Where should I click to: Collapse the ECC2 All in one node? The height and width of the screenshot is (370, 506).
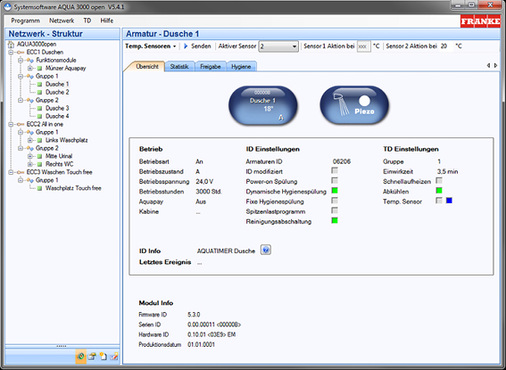pyautogui.click(x=11, y=124)
